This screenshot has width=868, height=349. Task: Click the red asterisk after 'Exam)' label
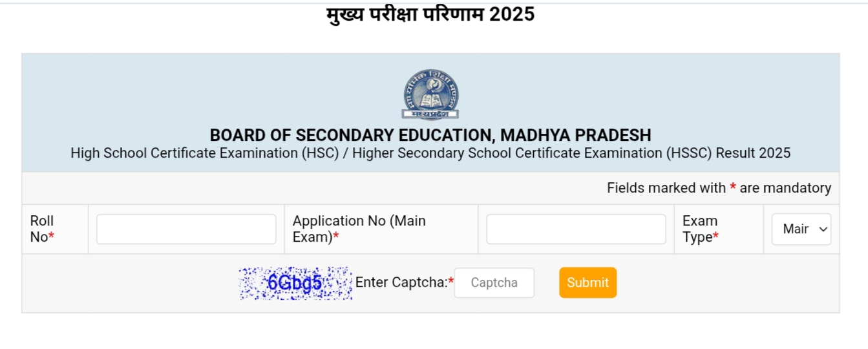(x=336, y=237)
